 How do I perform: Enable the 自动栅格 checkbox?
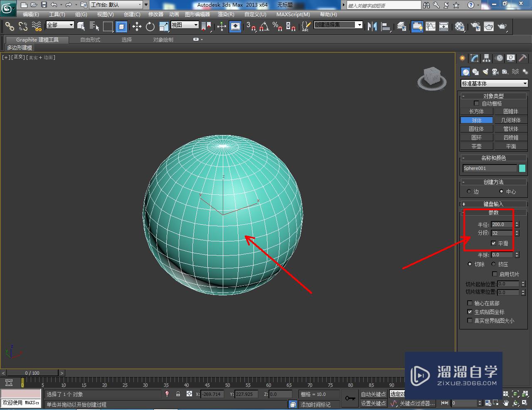point(476,103)
